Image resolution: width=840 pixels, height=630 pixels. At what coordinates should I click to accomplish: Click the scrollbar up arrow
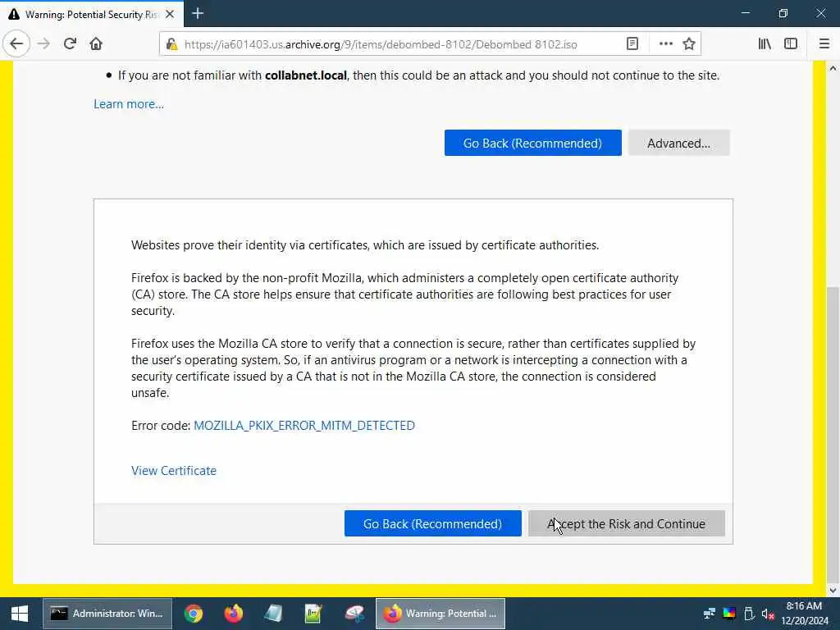tap(832, 68)
